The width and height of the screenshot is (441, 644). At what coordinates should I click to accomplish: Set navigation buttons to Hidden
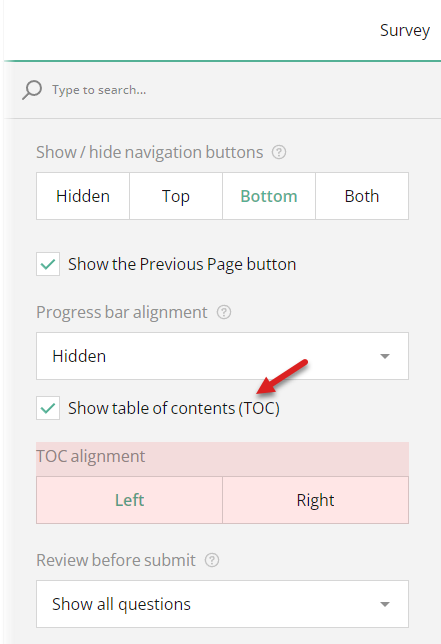(x=83, y=196)
